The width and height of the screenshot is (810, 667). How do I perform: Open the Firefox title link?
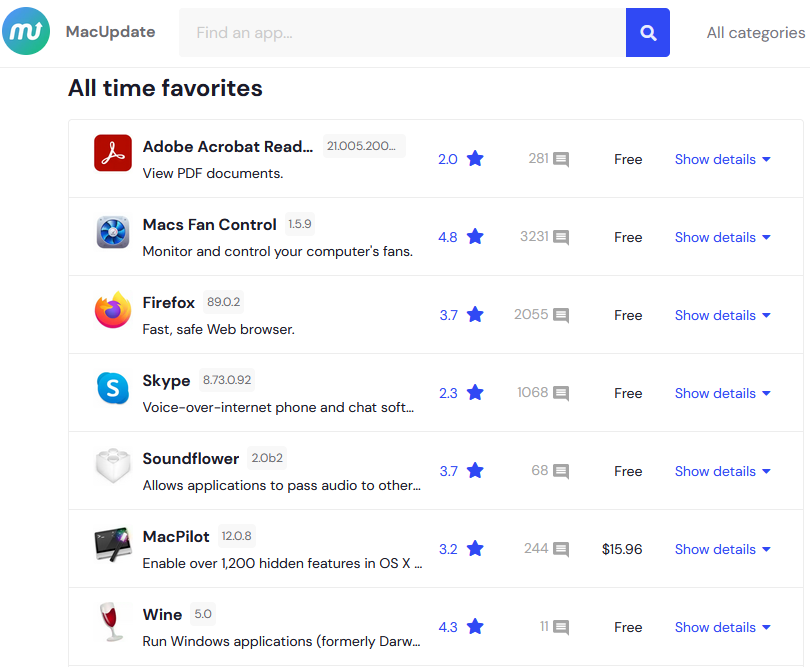pyautogui.click(x=168, y=303)
